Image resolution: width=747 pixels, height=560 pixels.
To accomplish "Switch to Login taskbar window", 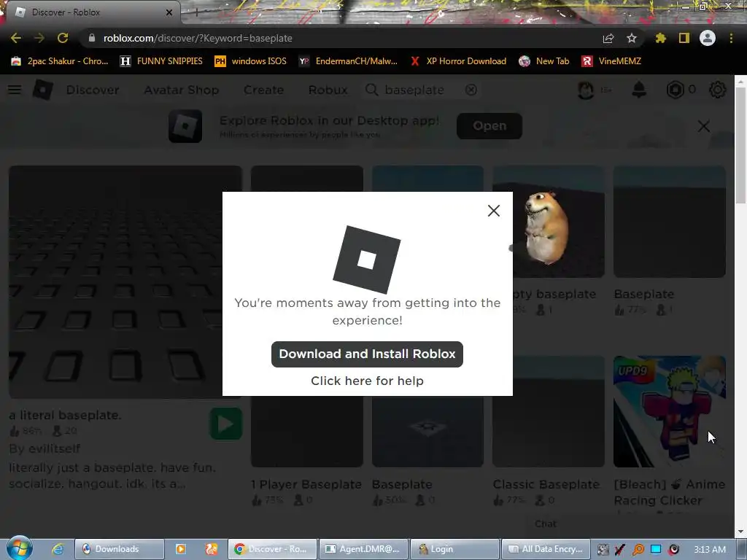I will [x=454, y=549].
